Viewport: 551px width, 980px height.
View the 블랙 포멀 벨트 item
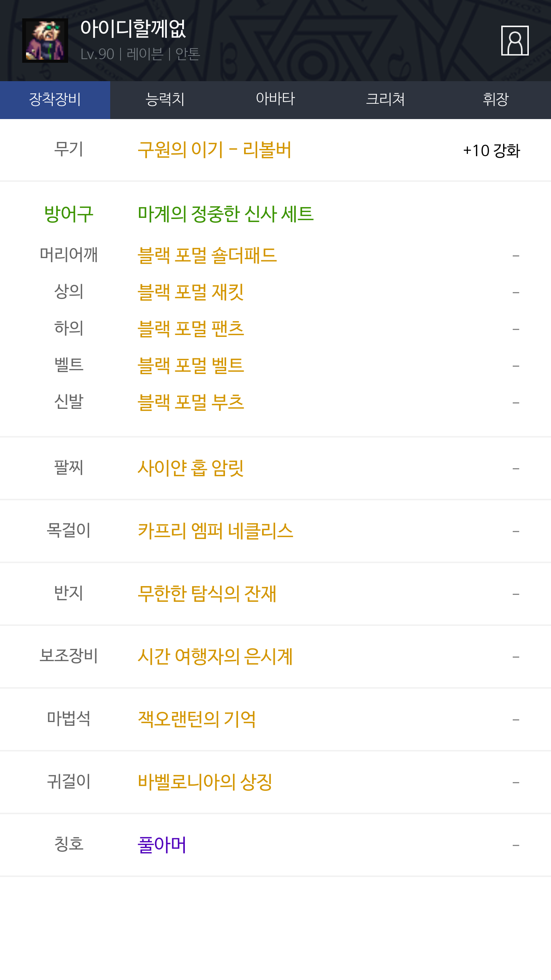point(191,366)
